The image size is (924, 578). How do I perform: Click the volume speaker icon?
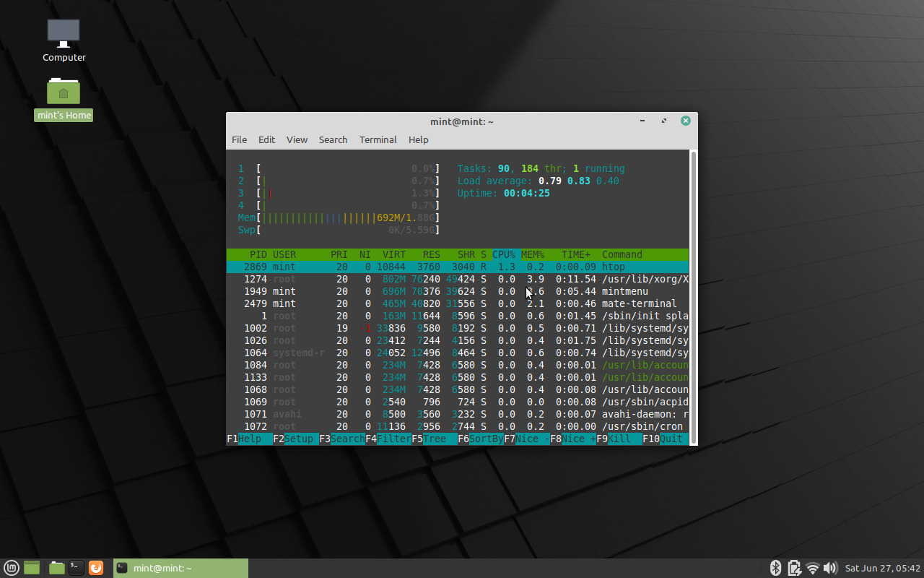[x=830, y=568]
